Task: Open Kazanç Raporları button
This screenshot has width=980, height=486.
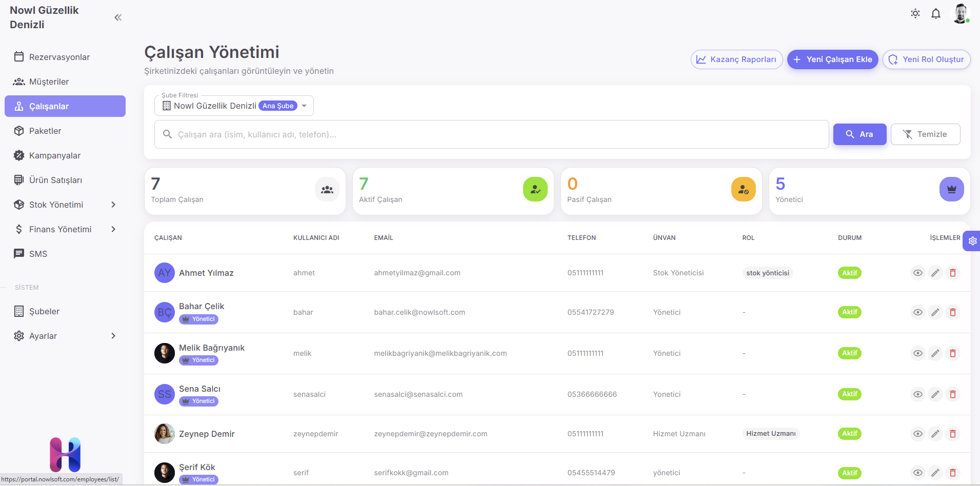Action: [x=736, y=59]
